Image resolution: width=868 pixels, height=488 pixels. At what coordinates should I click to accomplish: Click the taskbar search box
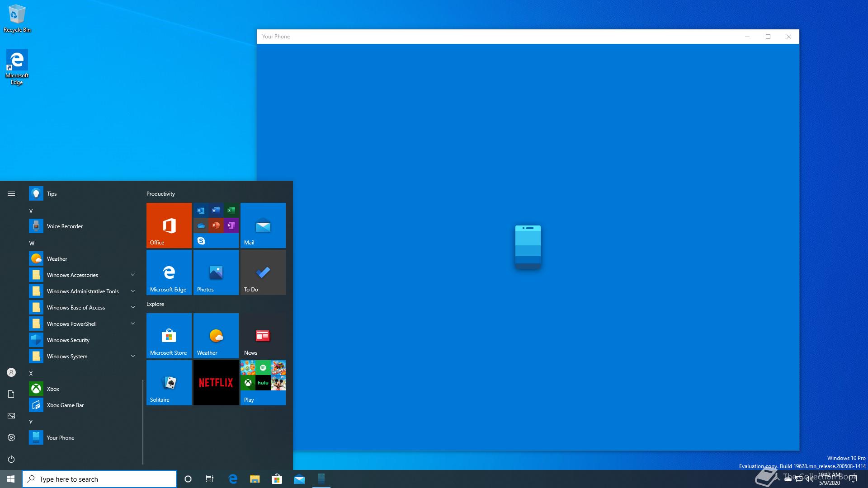[99, 479]
